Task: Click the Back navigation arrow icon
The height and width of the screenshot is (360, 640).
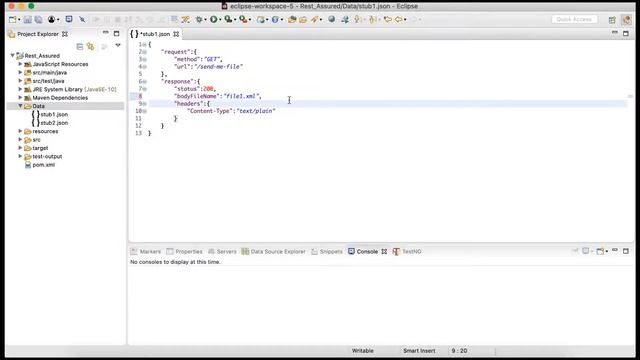Action: coord(398,19)
